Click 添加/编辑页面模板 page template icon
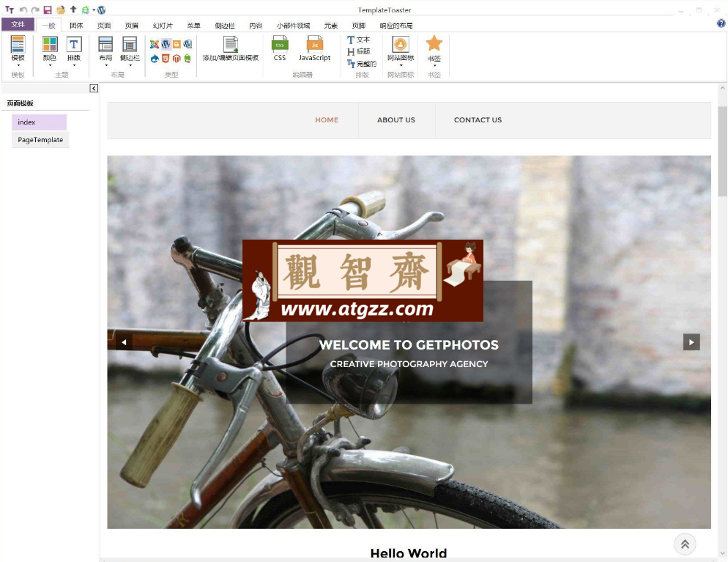This screenshot has width=728, height=562. (x=231, y=44)
